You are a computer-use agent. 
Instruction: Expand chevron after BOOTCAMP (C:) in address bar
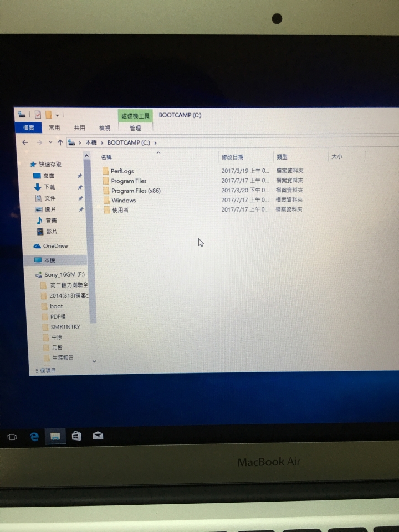coord(155,143)
